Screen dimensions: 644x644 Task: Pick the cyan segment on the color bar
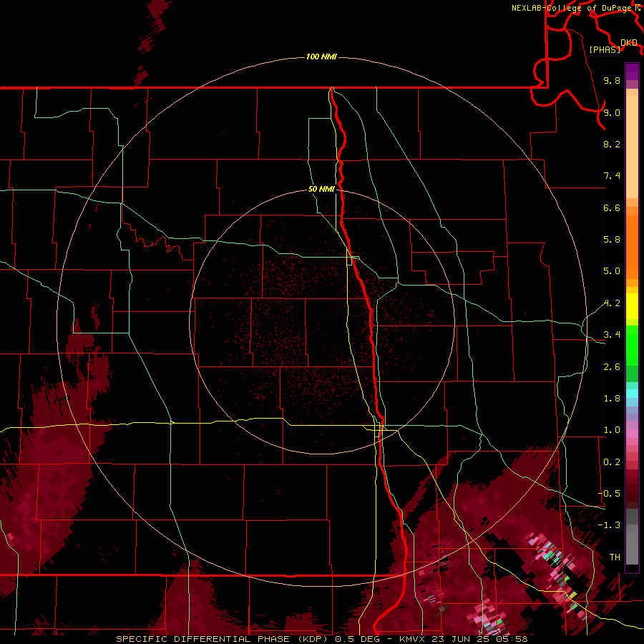point(632,394)
